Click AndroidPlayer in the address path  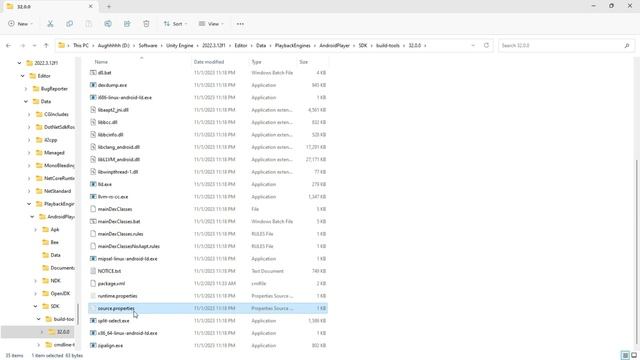click(334, 45)
